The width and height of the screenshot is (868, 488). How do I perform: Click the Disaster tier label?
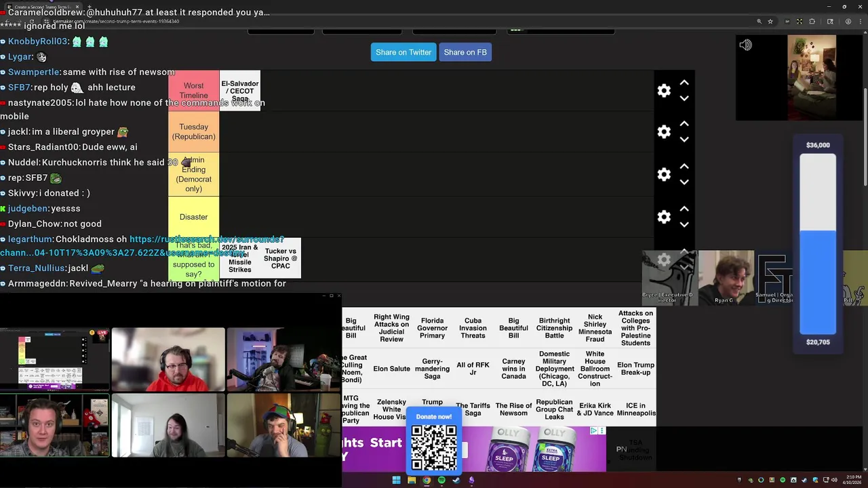(x=193, y=217)
